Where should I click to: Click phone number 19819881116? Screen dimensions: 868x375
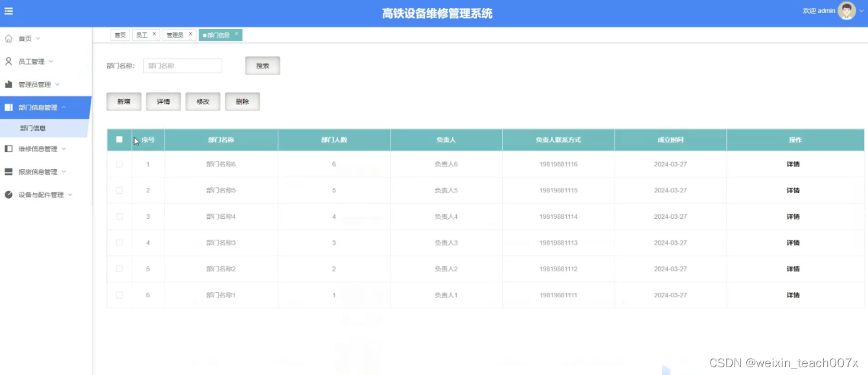(558, 165)
